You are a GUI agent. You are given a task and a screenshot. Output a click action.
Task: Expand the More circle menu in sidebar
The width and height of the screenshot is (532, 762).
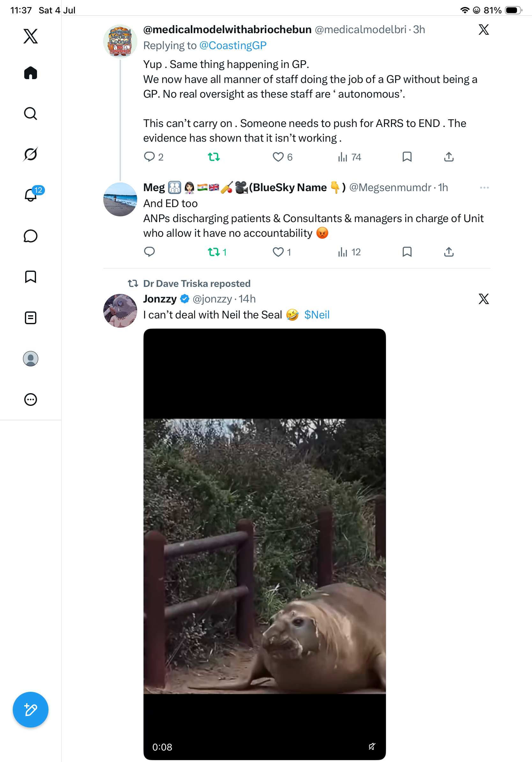coord(31,399)
